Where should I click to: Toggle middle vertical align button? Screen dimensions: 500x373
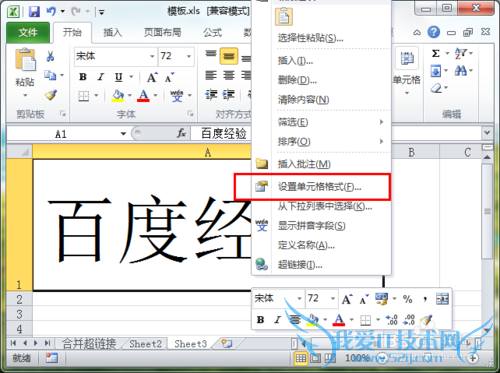tap(229, 56)
